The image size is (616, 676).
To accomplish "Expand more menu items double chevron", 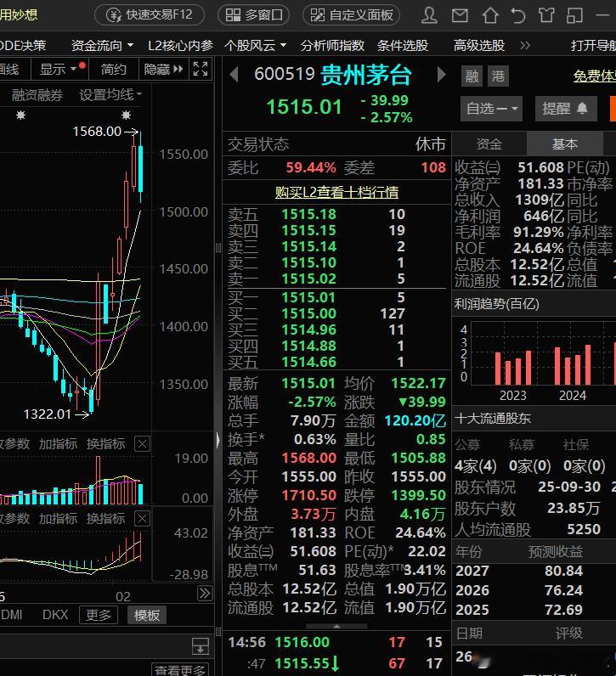I will pos(524,45).
